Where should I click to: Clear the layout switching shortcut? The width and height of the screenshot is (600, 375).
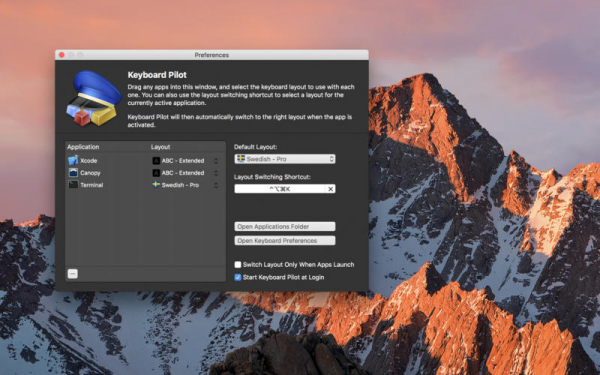click(x=330, y=189)
